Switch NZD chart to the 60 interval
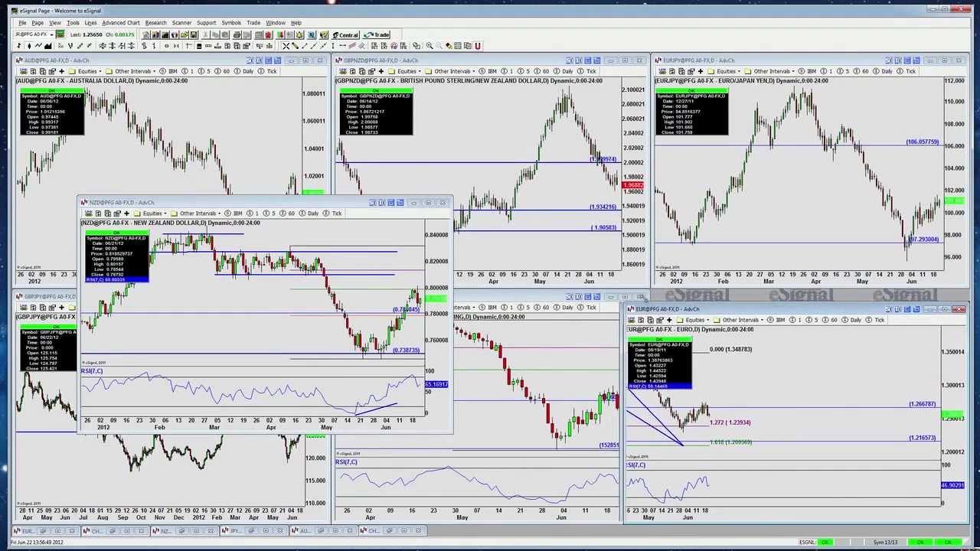Image resolution: width=980 pixels, height=551 pixels. pos(291,214)
